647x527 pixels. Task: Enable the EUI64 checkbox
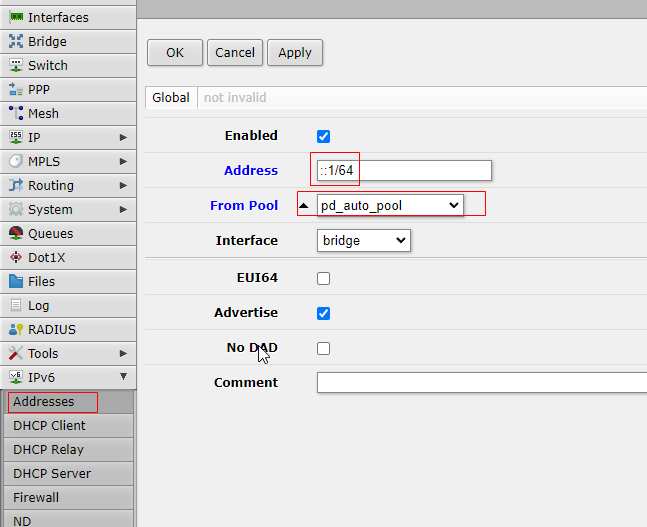point(323,279)
